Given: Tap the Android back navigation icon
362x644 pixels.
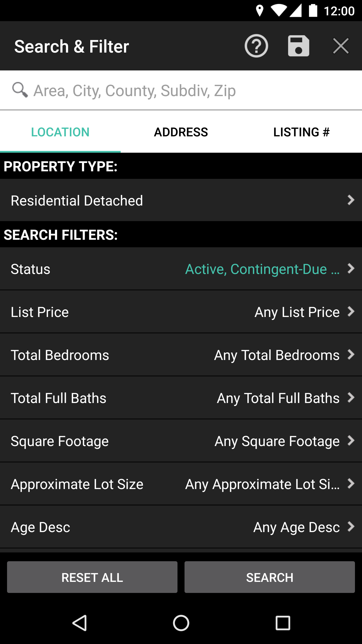Looking at the screenshot, I should tap(80, 623).
